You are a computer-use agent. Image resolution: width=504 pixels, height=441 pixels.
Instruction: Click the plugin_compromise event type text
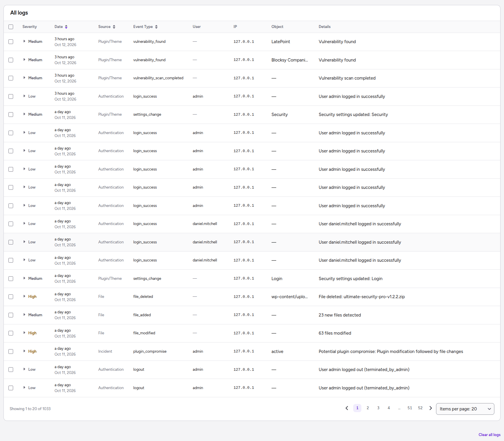150,352
